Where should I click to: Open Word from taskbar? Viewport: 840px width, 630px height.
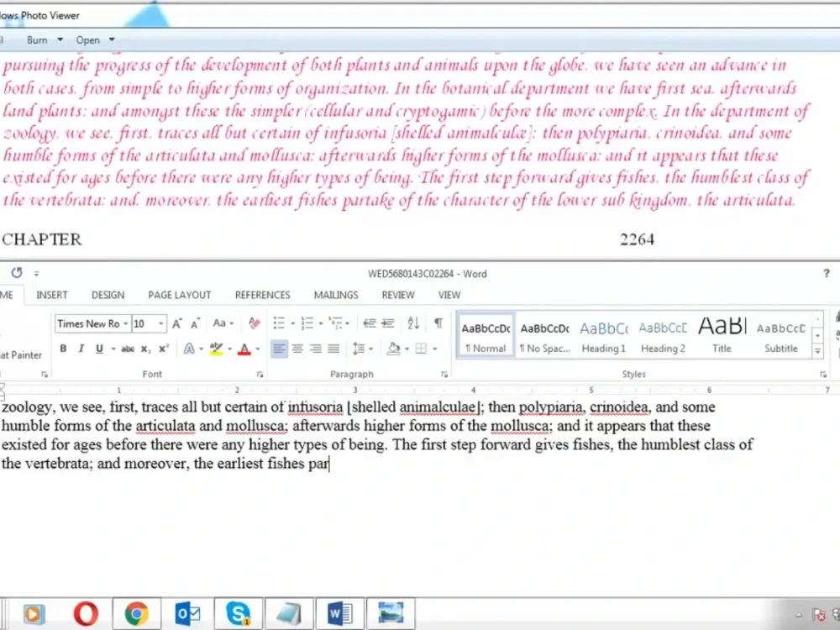[x=339, y=614]
